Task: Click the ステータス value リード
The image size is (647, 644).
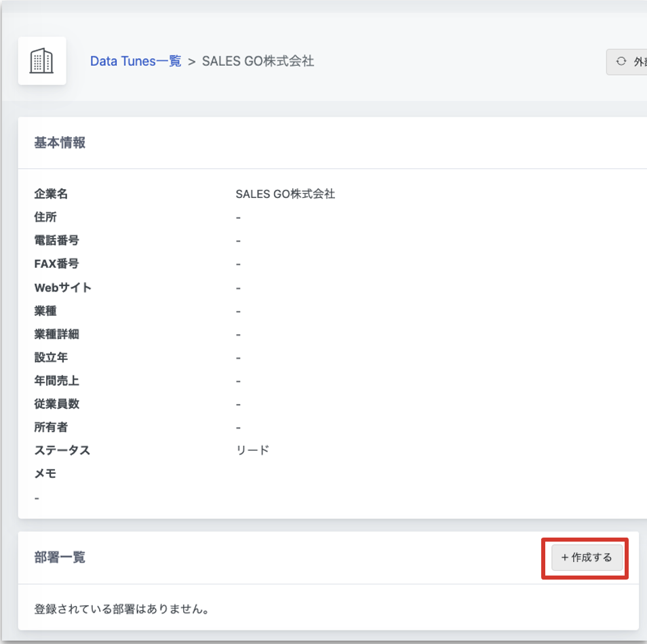Action: click(252, 450)
